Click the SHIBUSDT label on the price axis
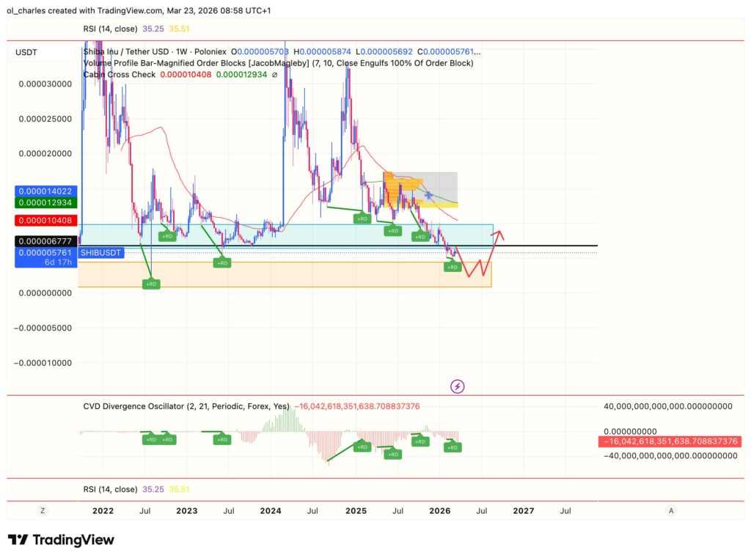Image resolution: width=751 pixels, height=560 pixels. (x=100, y=252)
